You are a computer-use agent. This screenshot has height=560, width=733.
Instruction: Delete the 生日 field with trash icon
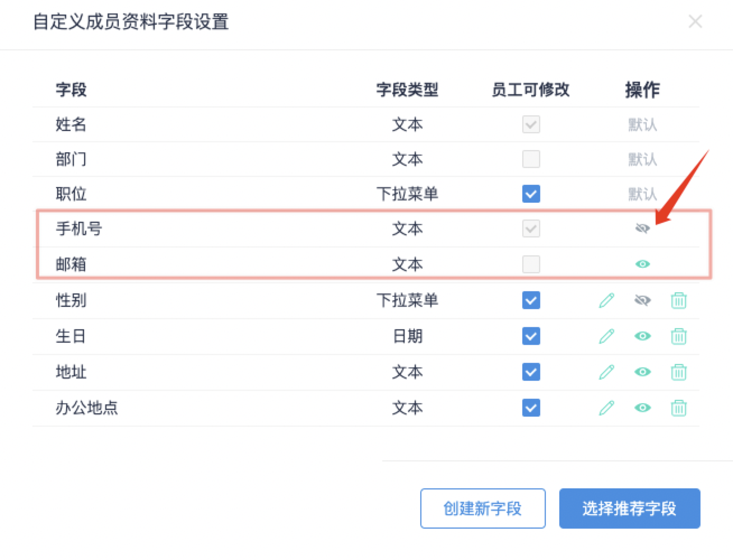coord(678,337)
